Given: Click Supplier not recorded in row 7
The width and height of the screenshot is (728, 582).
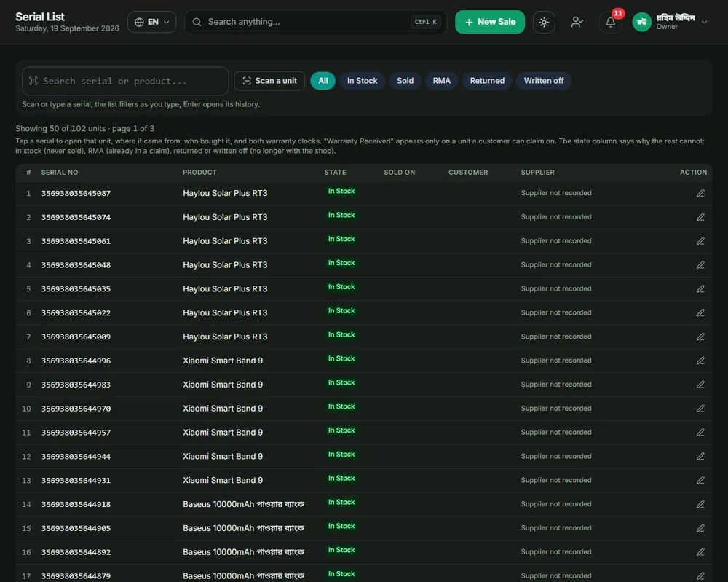Looking at the screenshot, I should click(556, 337).
